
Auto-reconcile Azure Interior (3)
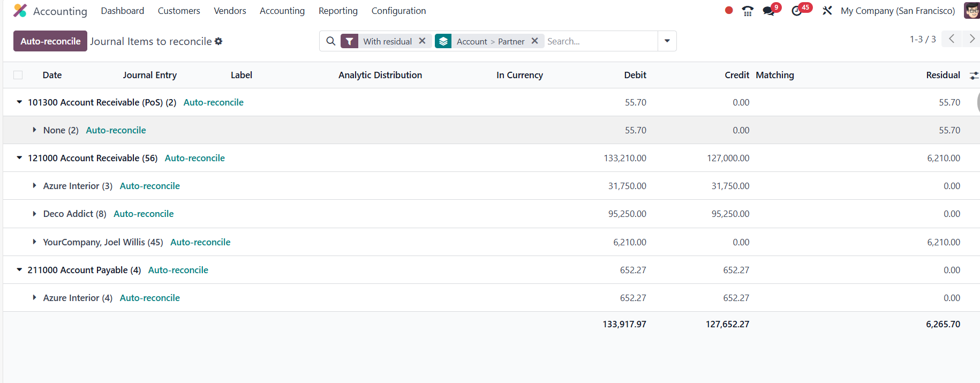point(149,186)
